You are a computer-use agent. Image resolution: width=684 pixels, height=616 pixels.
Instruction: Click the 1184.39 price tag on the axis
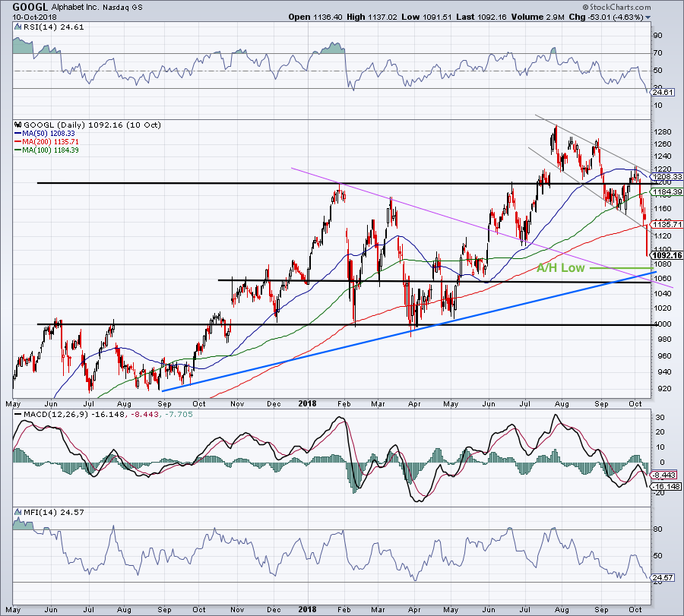pyautogui.click(x=667, y=192)
